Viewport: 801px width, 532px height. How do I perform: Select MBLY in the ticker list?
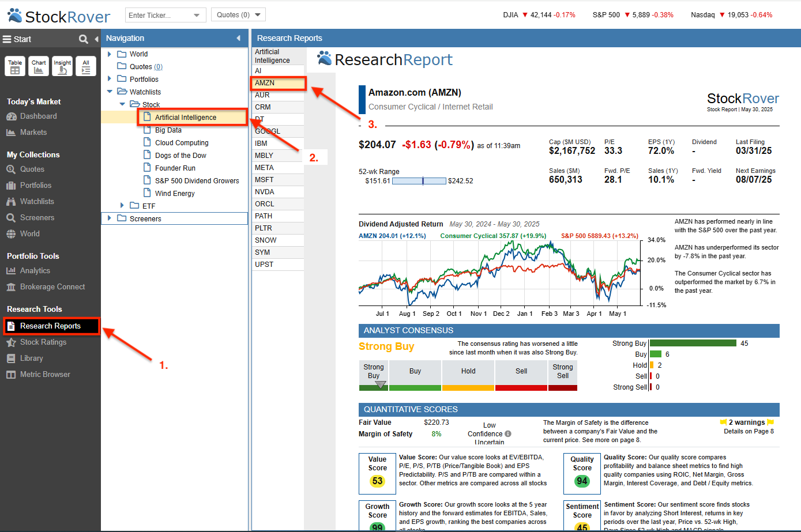pos(278,156)
